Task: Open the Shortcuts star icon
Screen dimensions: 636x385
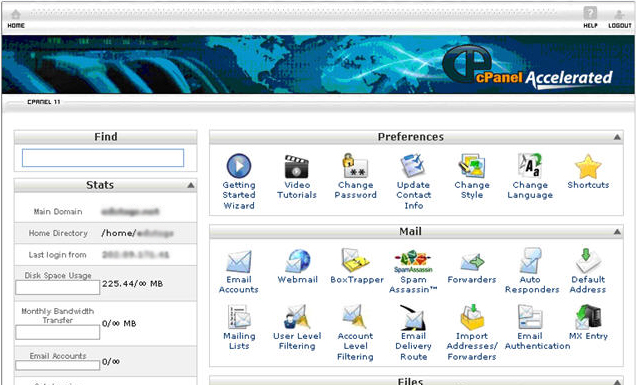Action: pyautogui.click(x=588, y=166)
